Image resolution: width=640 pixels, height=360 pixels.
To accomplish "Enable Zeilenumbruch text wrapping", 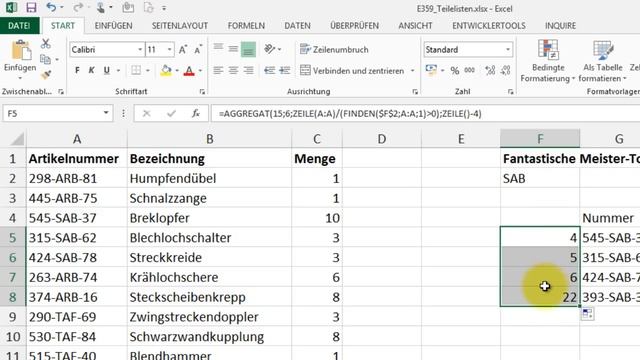I will 334,49.
